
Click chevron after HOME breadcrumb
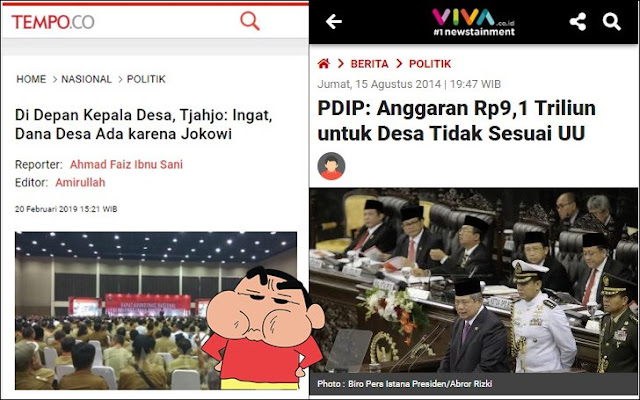click(54, 80)
